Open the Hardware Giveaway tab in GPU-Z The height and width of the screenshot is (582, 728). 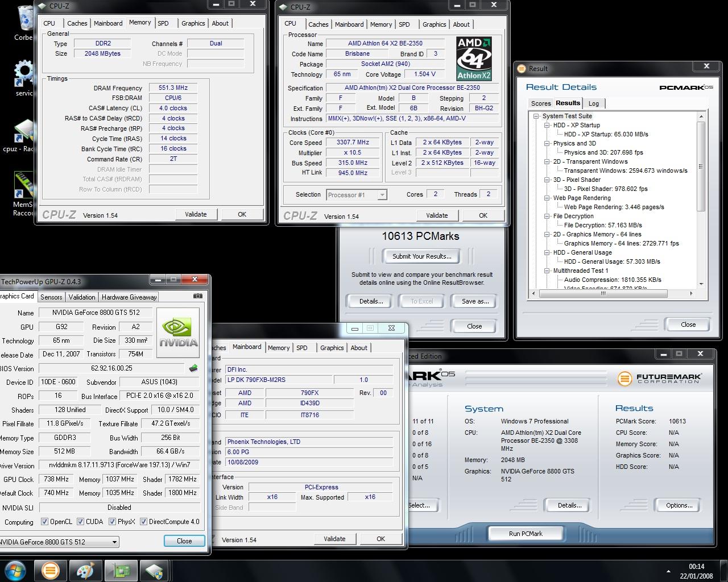coord(129,297)
